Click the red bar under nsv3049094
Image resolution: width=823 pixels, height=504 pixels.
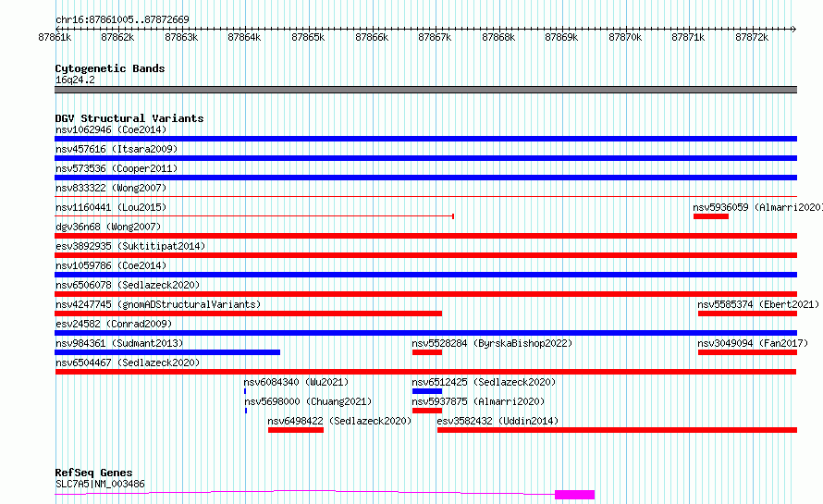point(747,352)
